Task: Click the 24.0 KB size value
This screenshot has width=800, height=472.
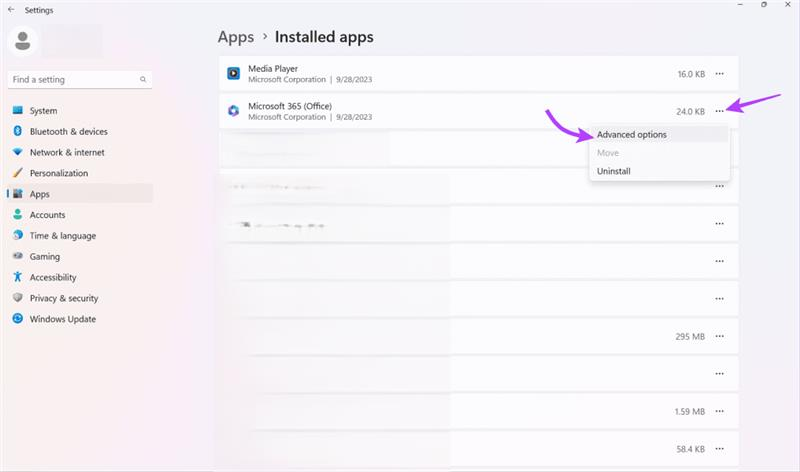Action: [x=690, y=111]
